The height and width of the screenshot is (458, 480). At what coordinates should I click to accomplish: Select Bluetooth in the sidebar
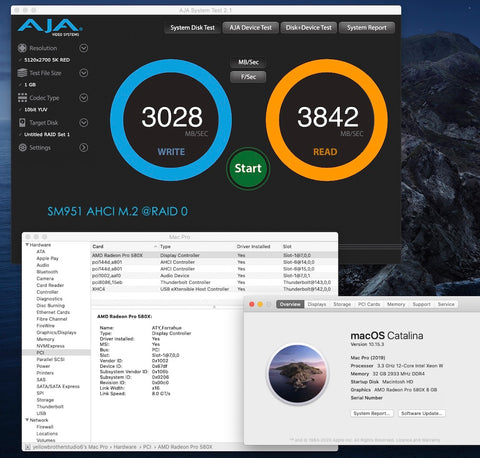[47, 272]
